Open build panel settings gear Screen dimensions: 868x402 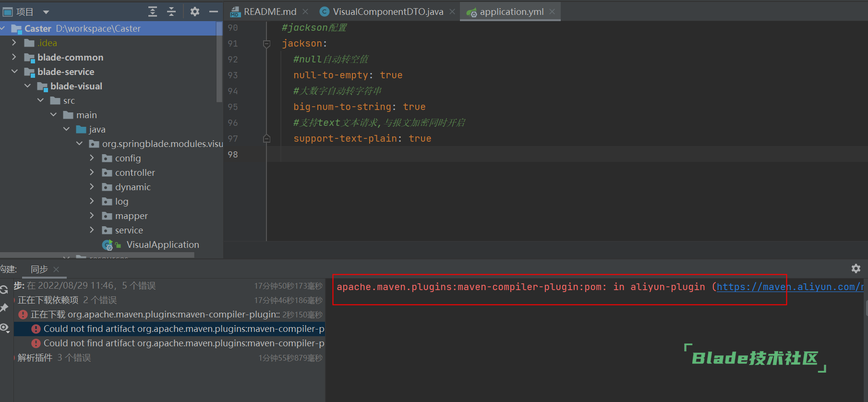pyautogui.click(x=856, y=268)
